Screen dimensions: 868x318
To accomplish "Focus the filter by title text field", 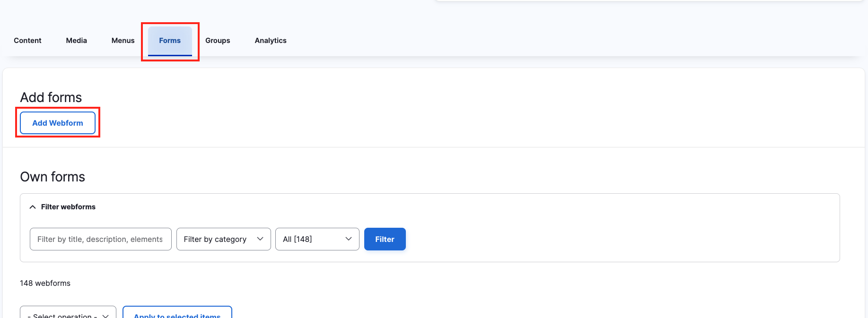I will pos(100,239).
